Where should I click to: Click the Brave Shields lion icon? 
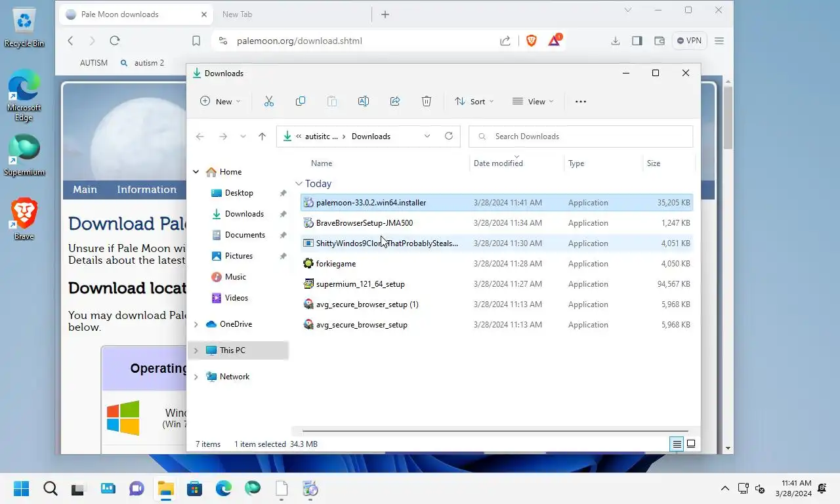click(532, 41)
